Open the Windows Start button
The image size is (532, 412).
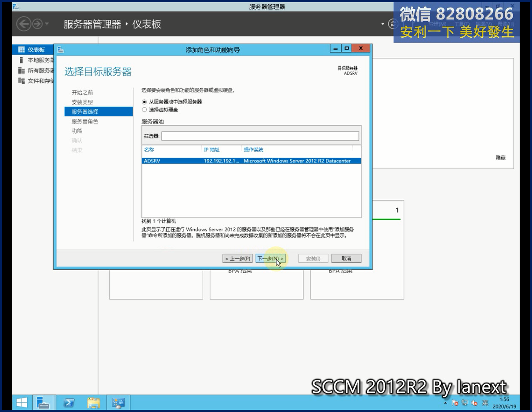pos(22,402)
